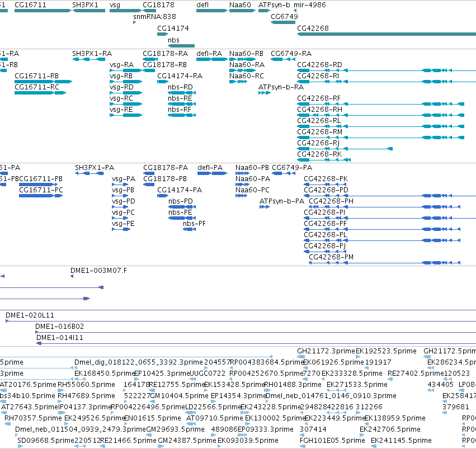The width and height of the screenshot is (476, 449).
Task: Open transcript CG6749-RA label
Action: pos(291,53)
